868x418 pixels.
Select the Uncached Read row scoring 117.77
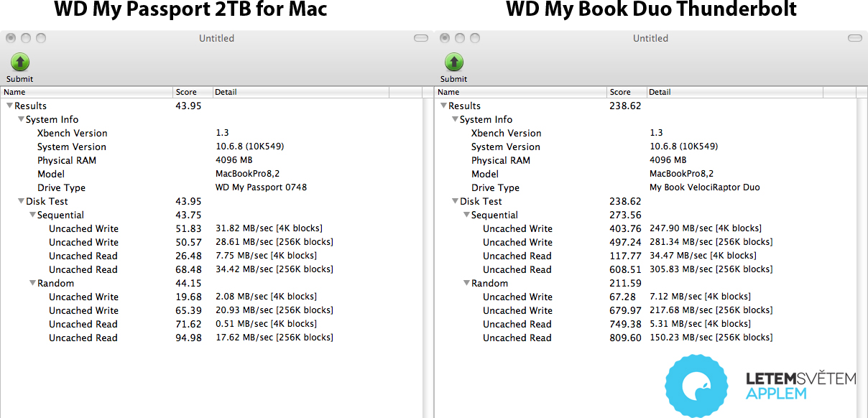click(x=646, y=256)
